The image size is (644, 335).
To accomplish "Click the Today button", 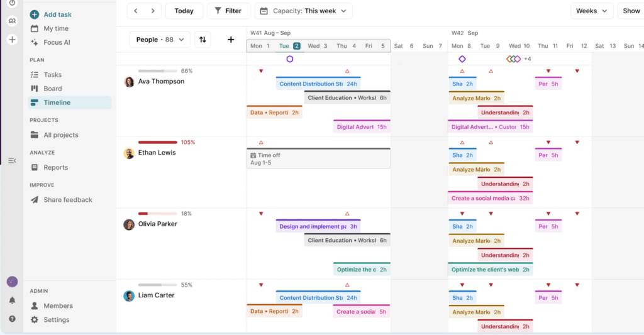I will pyautogui.click(x=184, y=11).
